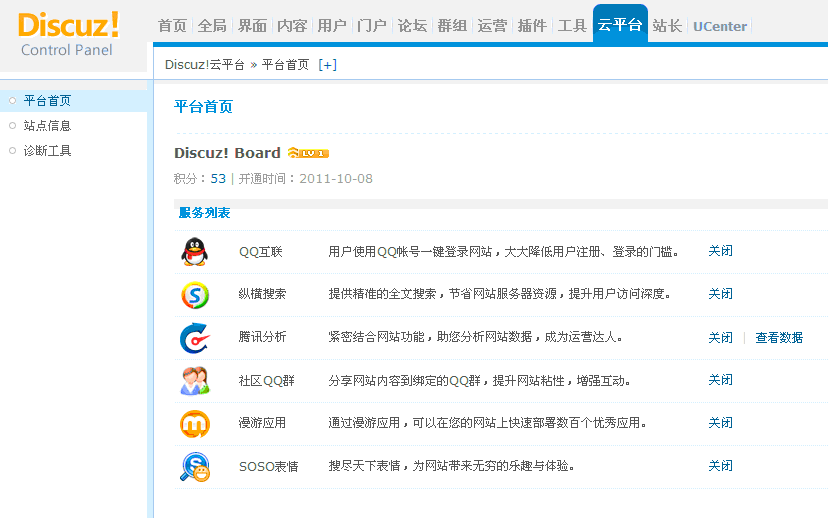Click the QQ互联 service name
Image resolution: width=828 pixels, height=518 pixels.
point(261,252)
